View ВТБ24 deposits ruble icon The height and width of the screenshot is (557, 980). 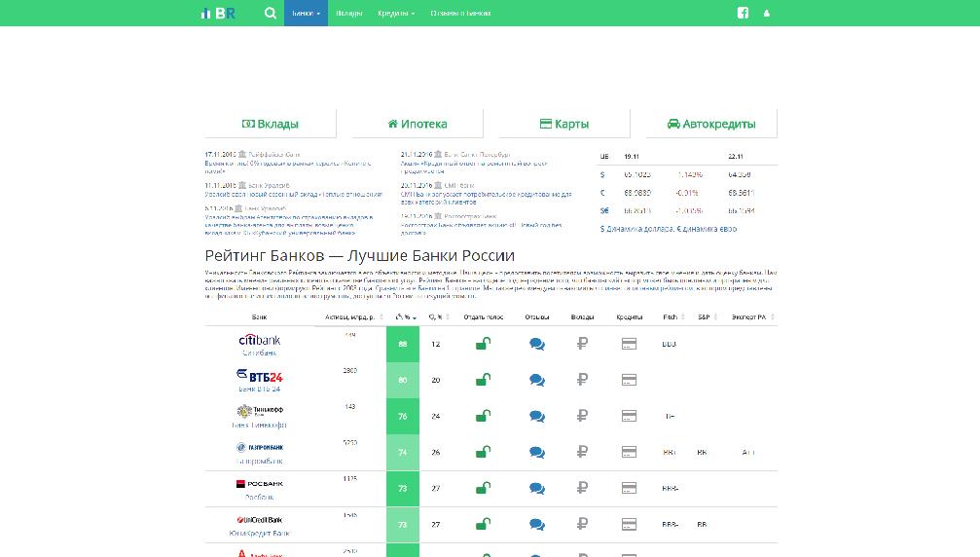coord(582,380)
